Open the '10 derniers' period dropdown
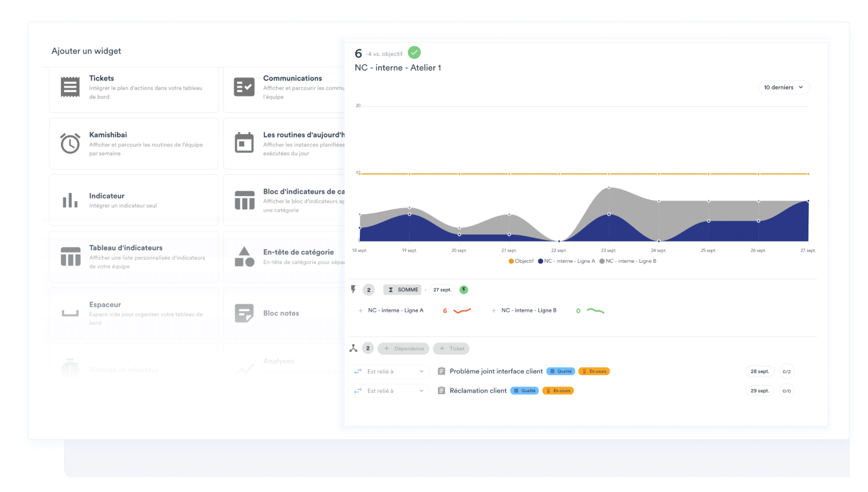Screen dimensions: 868x492 [784, 88]
